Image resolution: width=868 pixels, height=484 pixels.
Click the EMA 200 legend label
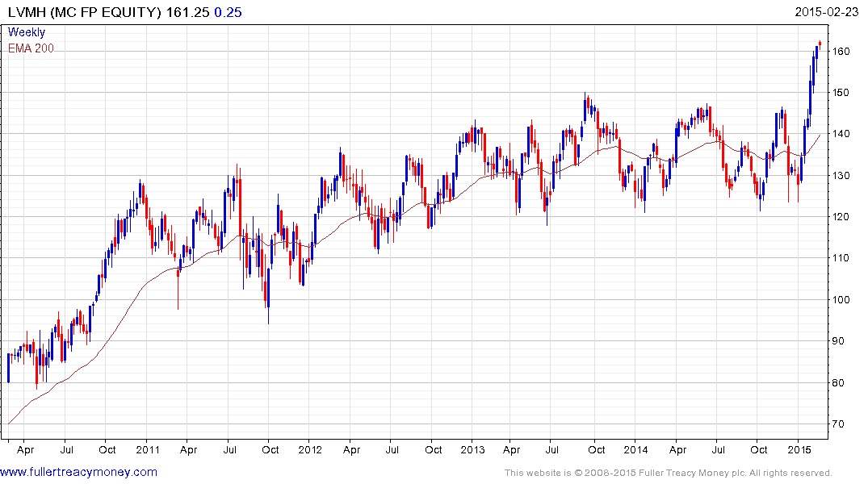click(31, 48)
